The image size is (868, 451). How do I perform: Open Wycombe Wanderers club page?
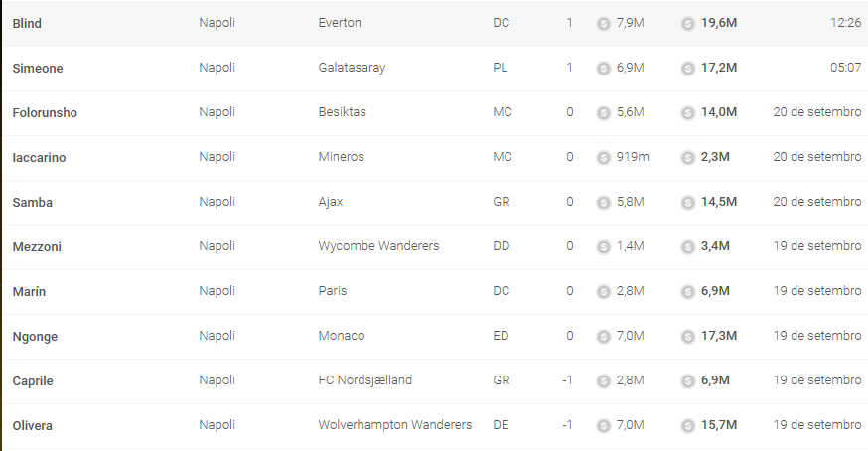378,246
